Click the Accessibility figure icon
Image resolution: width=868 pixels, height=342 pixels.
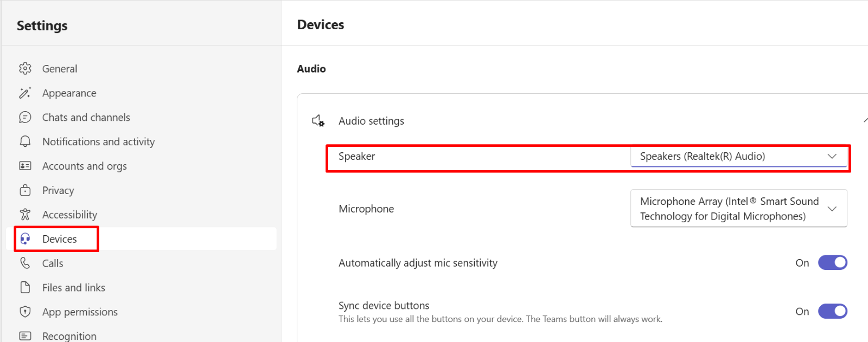[x=25, y=215]
